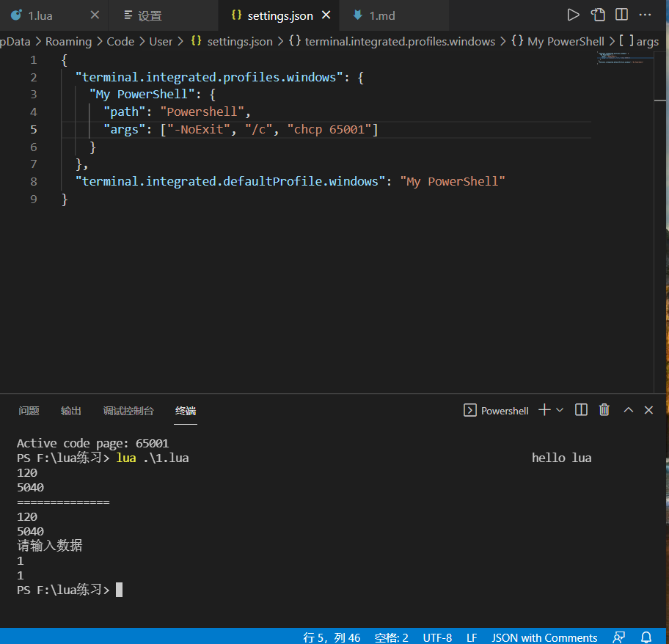Image resolution: width=669 pixels, height=644 pixels.
Task: Click the Open Settings UI file icon
Action: pos(598,15)
